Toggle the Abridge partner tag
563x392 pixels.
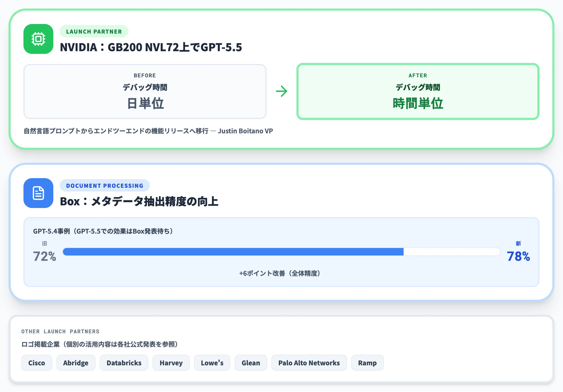[76, 363]
